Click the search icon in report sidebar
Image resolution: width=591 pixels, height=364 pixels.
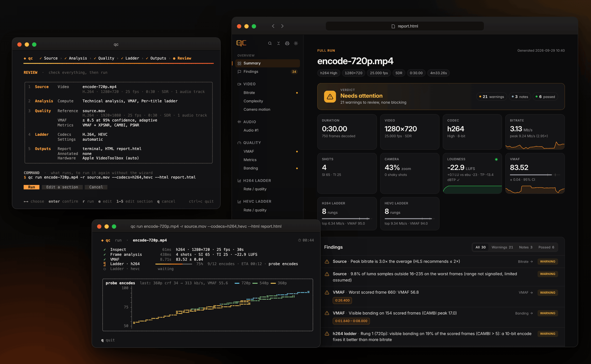270,43
